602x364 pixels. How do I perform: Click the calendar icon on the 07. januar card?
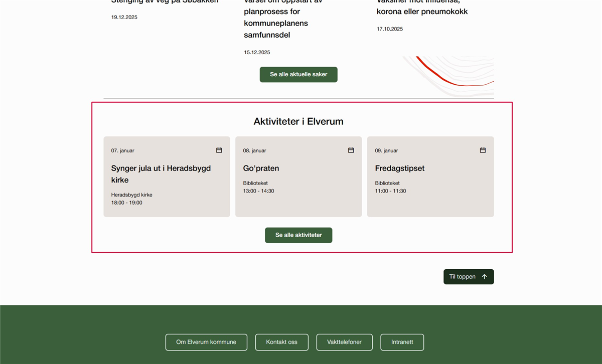pos(219,150)
